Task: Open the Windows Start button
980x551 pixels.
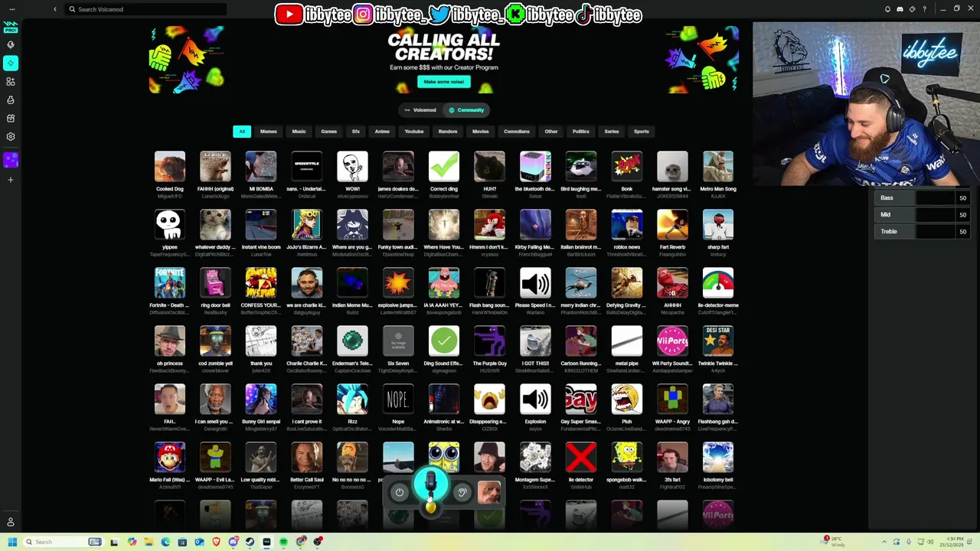Action: pyautogui.click(x=12, y=542)
